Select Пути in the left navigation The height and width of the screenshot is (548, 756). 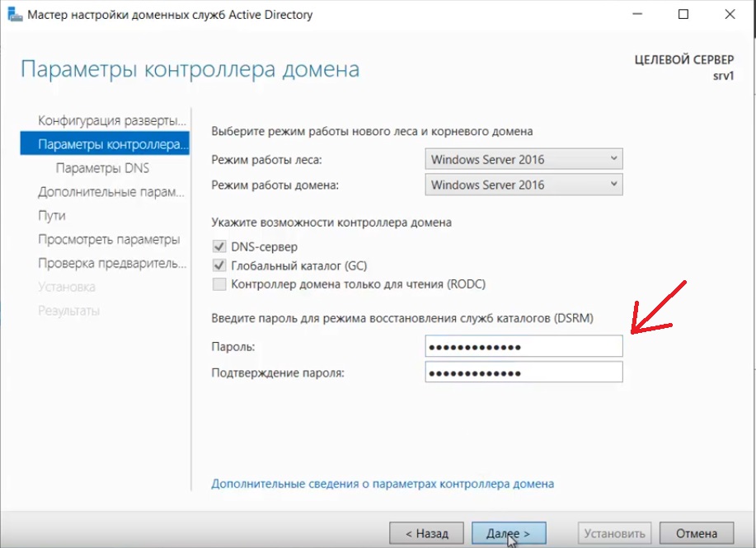coord(52,216)
